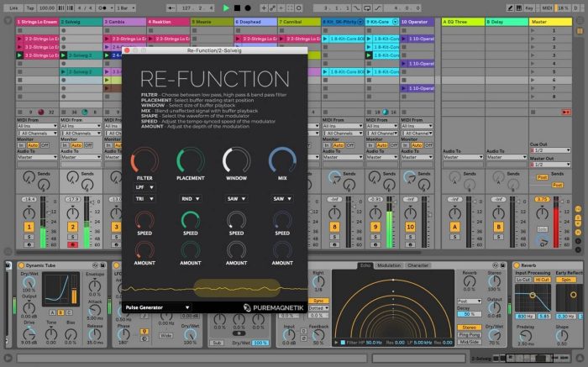Solo track 1 with the S button
The image size is (588, 367).
(x=29, y=237)
